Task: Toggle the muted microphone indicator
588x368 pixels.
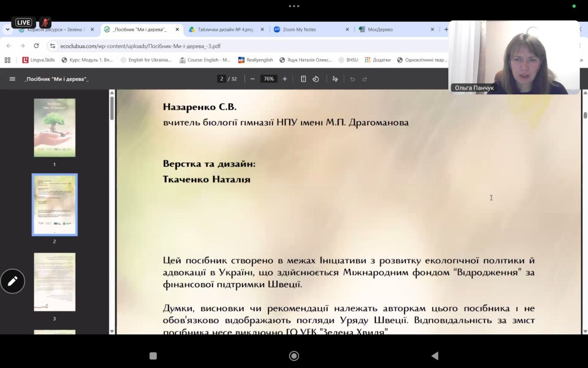Action: click(45, 23)
